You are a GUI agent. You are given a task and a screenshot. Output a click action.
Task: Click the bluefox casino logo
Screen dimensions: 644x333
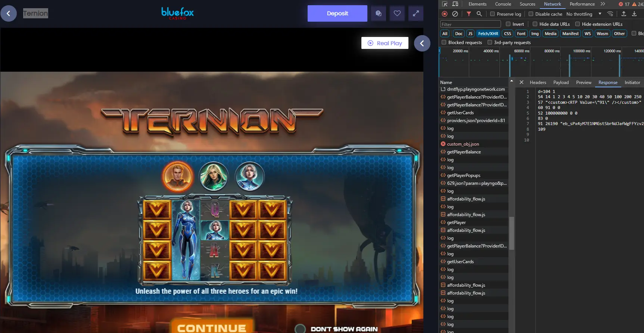click(x=178, y=13)
